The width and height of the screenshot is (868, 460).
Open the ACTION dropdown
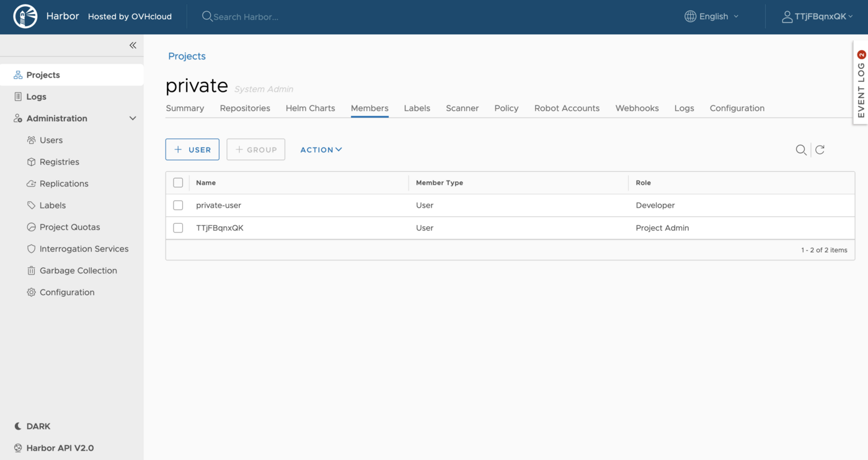coord(321,149)
